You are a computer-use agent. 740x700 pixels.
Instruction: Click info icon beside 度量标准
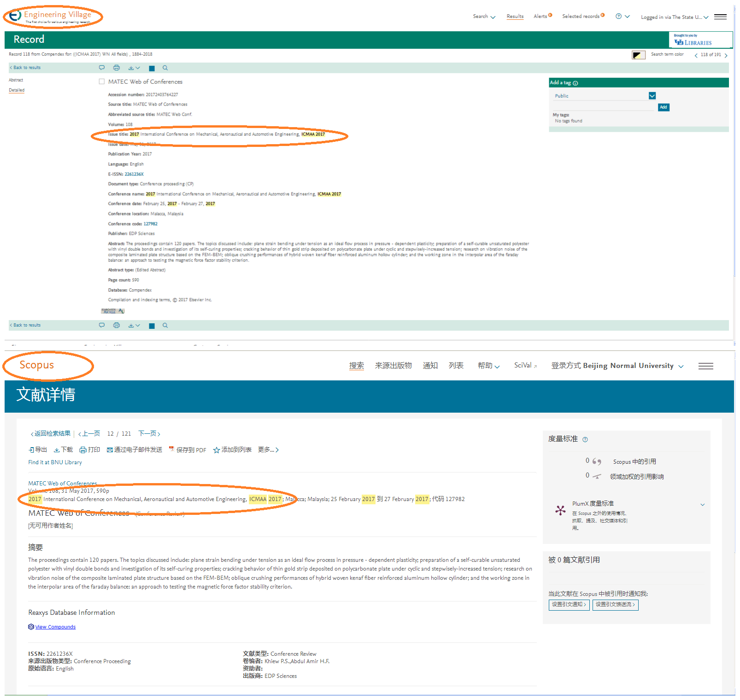(x=585, y=439)
